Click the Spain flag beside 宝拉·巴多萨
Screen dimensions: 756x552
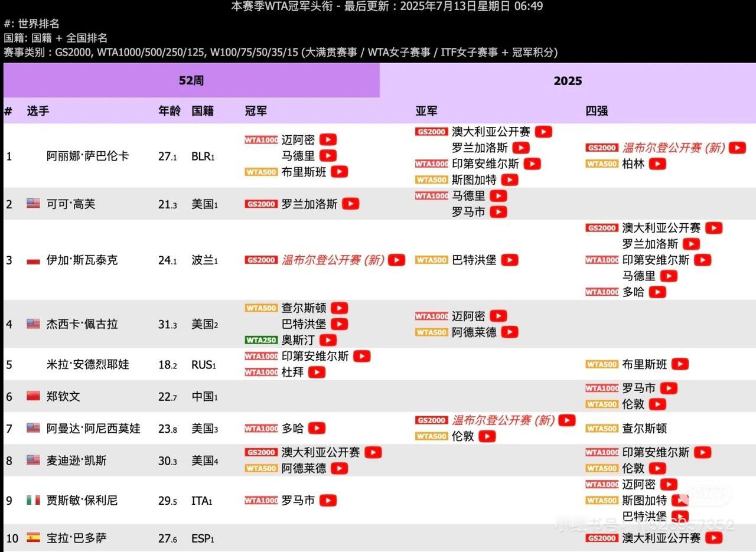pyautogui.click(x=33, y=538)
